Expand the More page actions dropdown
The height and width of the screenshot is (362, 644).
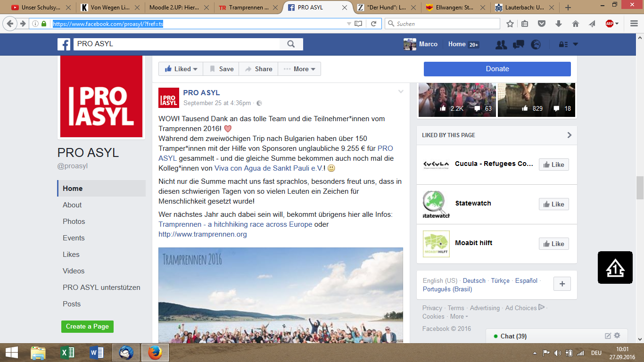coord(299,69)
